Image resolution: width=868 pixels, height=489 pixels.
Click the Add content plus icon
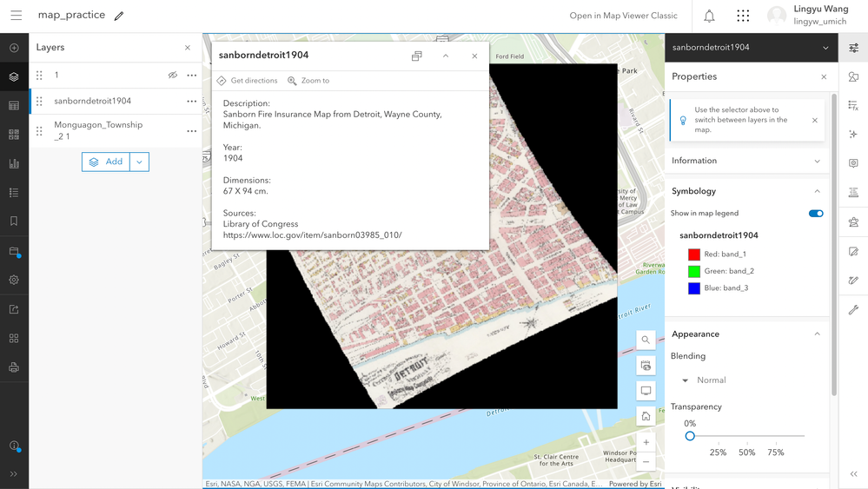(x=15, y=48)
